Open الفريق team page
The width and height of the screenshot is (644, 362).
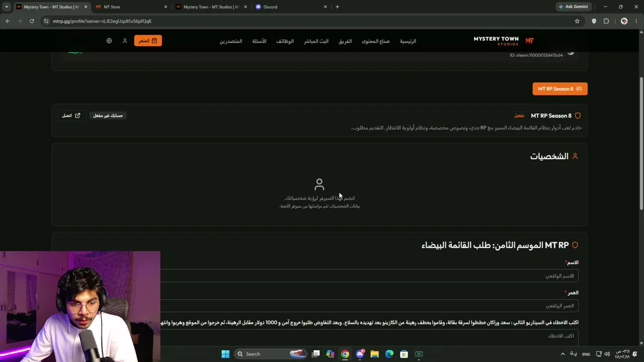point(345,41)
